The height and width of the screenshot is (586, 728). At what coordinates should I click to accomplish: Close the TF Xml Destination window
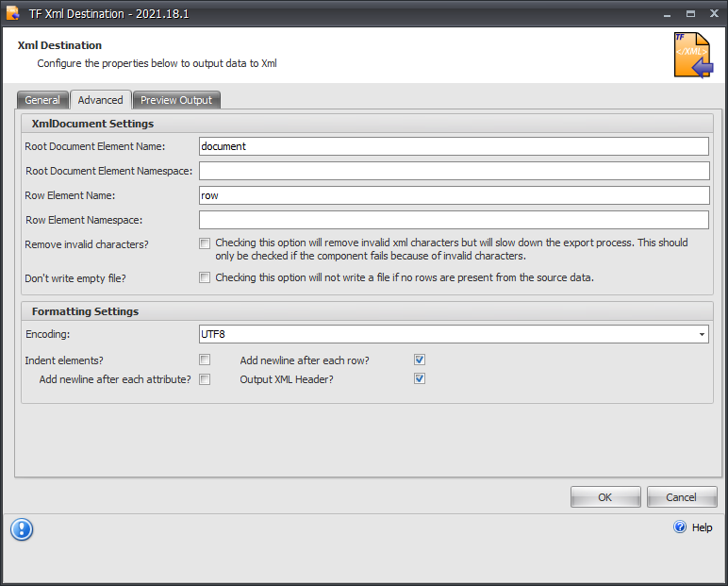pos(714,14)
